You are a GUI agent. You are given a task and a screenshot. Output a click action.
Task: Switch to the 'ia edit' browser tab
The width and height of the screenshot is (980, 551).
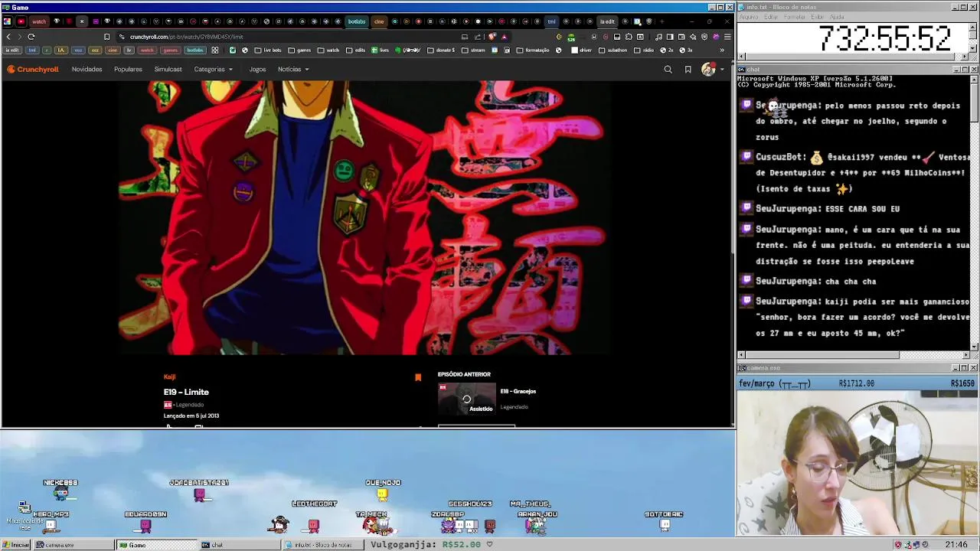coord(607,21)
